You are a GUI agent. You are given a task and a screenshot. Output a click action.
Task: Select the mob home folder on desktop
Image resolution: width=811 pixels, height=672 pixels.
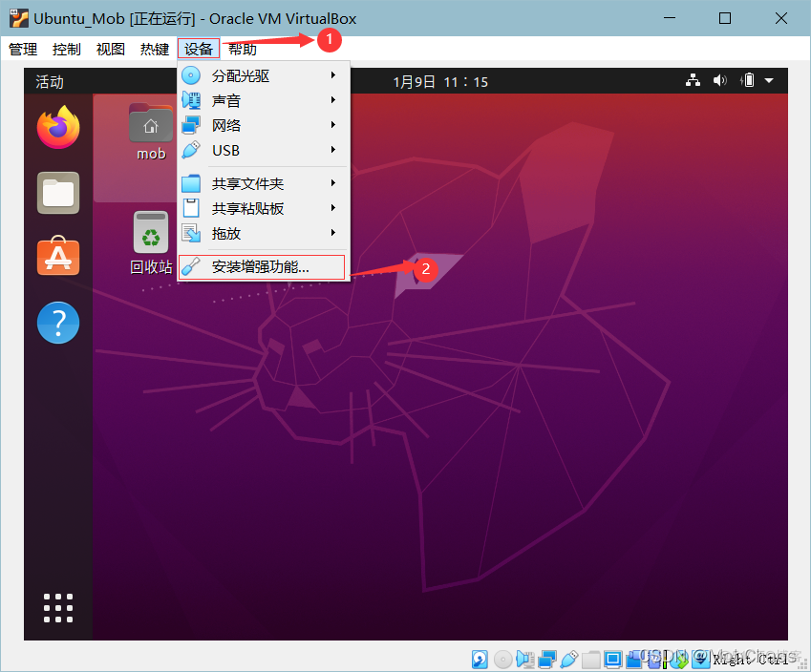pyautogui.click(x=151, y=132)
